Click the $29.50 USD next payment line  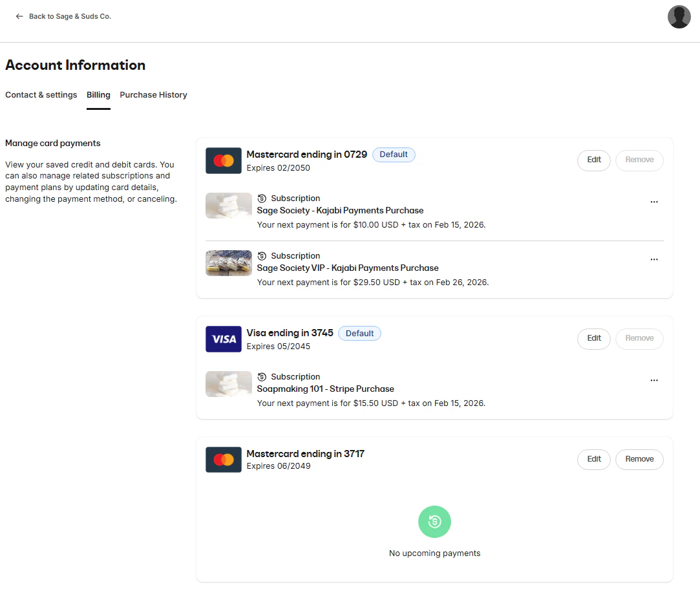373,283
